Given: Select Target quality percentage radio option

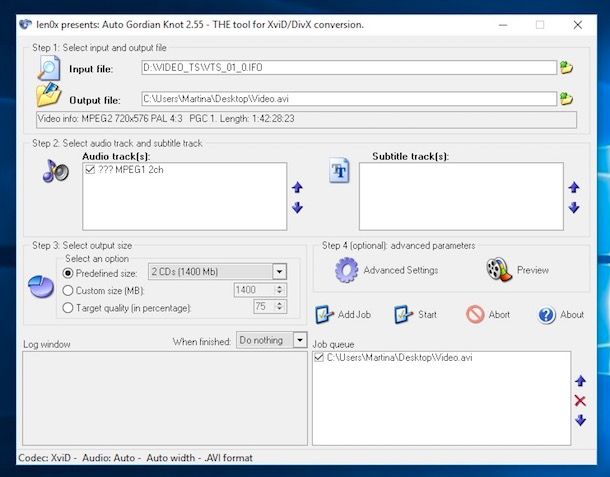Looking at the screenshot, I should tap(68, 308).
